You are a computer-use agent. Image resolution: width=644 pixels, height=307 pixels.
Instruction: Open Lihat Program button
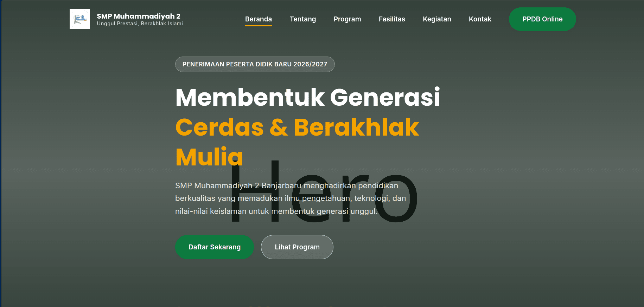pyautogui.click(x=297, y=247)
